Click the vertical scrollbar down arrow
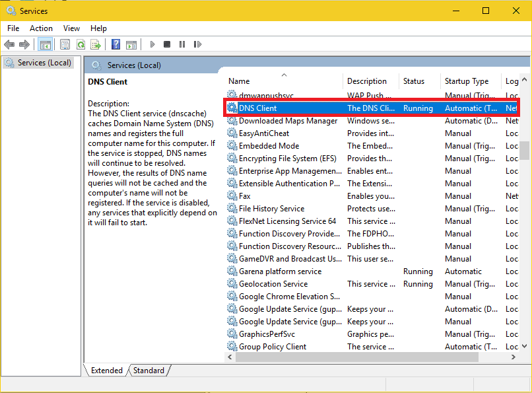532x393 pixels. point(524,346)
